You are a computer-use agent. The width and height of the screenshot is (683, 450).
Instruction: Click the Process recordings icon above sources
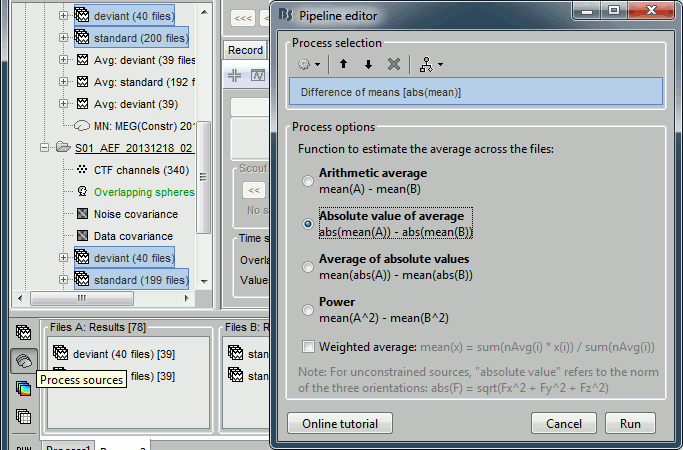click(23, 333)
